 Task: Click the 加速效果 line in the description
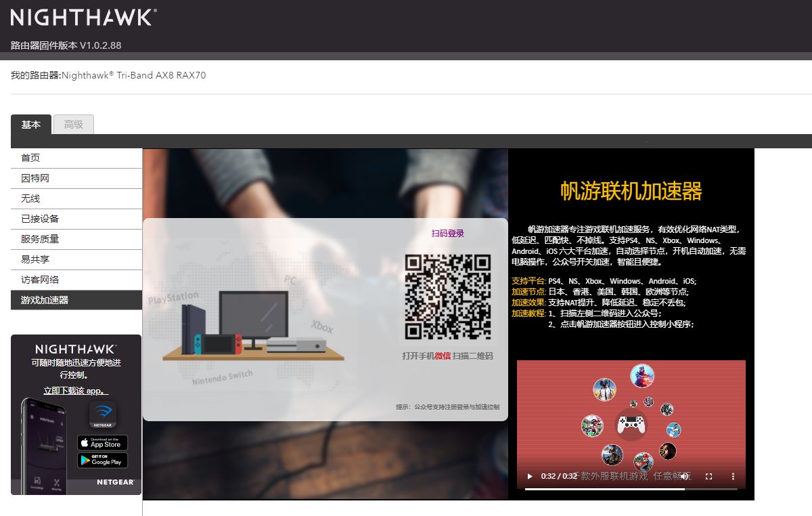[x=599, y=303]
